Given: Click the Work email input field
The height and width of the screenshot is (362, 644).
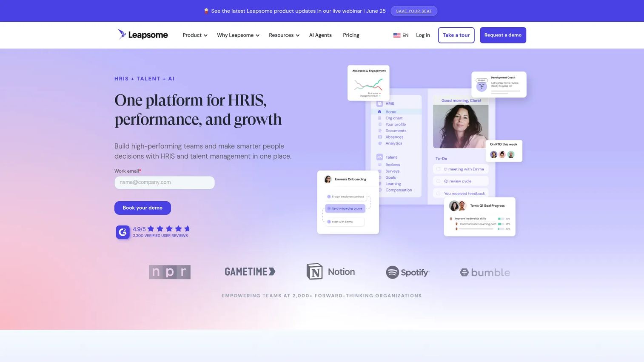Looking at the screenshot, I should tap(165, 182).
